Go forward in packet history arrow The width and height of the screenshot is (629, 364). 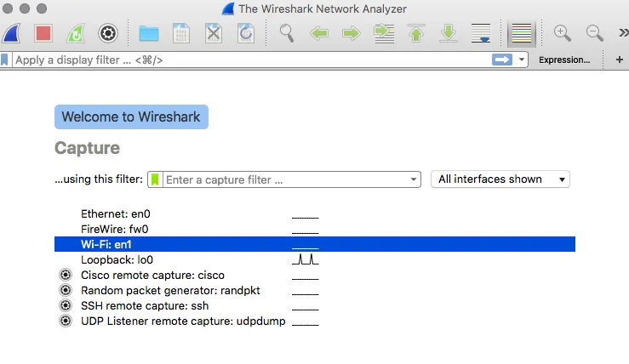pos(352,33)
